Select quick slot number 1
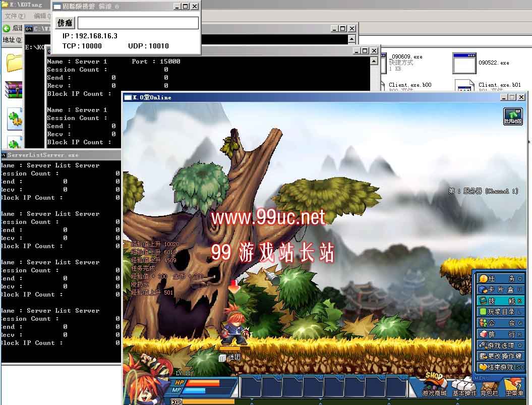Image resolution: width=532 pixels, height=405 pixels. point(251,386)
